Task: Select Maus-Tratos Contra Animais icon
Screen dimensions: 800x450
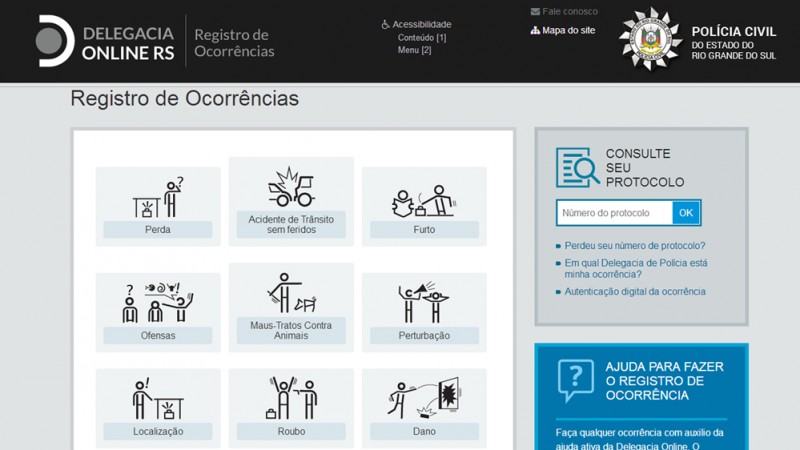Action: click(x=291, y=293)
